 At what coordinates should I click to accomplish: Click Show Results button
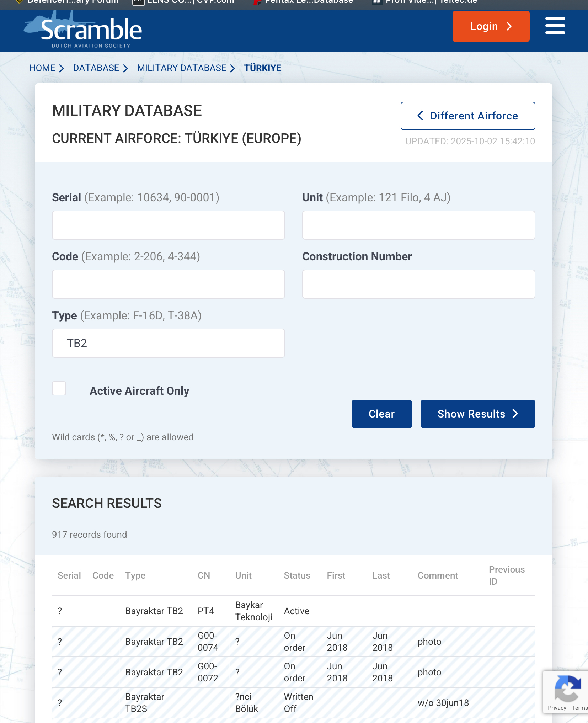point(477,414)
